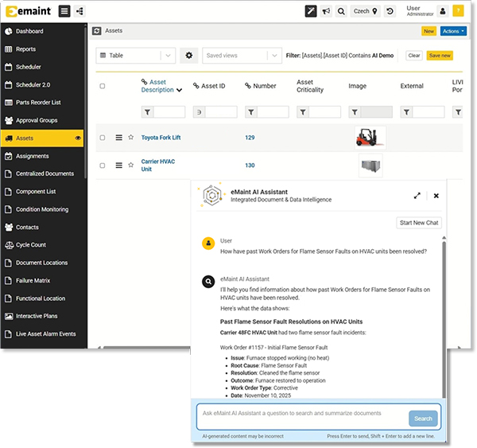This screenshot has width=477, height=448.
Task: Click filter funnel under Asset Criticality
Action: [x=303, y=112]
